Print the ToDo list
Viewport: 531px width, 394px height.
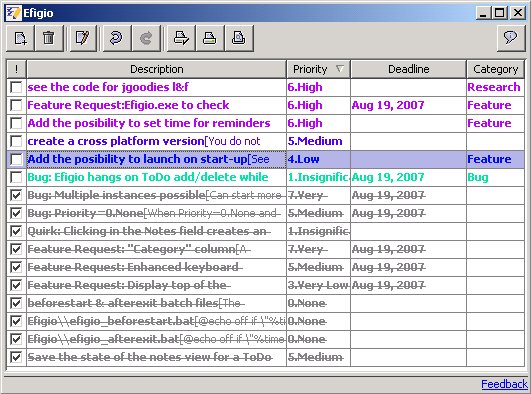coord(210,38)
